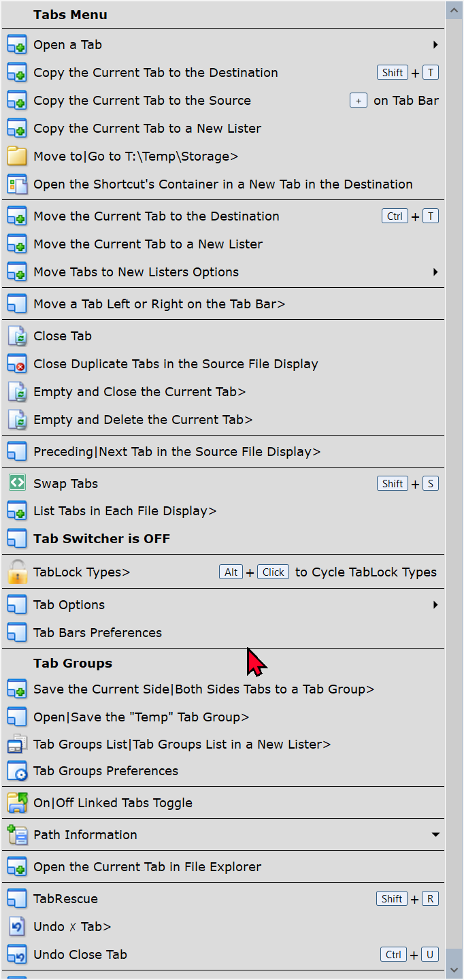
Task: Expand Move Tabs to New Listers Options arrow
Action: pyautogui.click(x=435, y=272)
